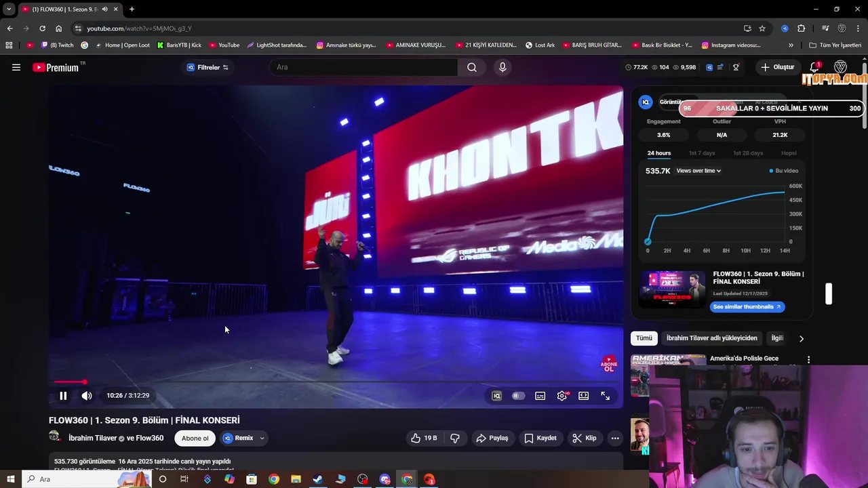The width and height of the screenshot is (868, 488).
Task: Toggle autoplay switch in player controls
Action: [518, 396]
